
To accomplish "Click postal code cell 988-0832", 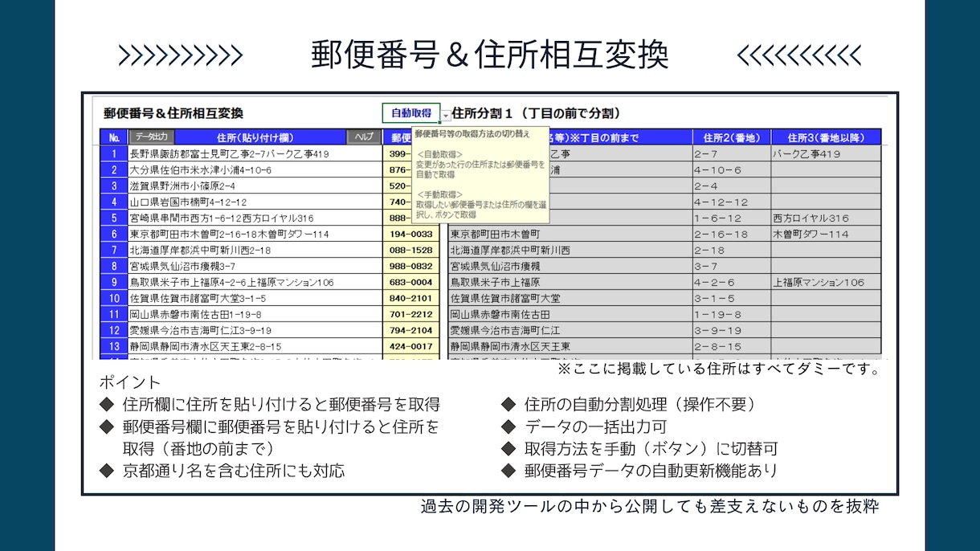I will 411,266.
